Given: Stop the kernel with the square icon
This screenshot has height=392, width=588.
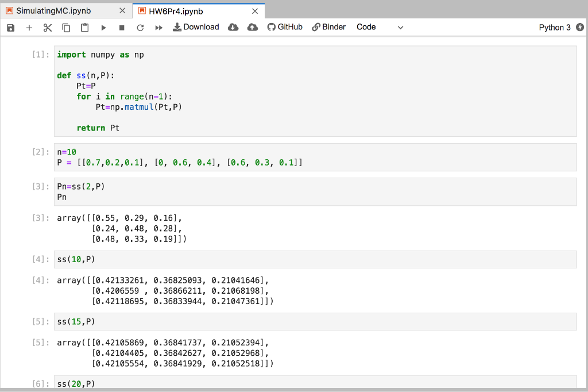Looking at the screenshot, I should point(122,28).
